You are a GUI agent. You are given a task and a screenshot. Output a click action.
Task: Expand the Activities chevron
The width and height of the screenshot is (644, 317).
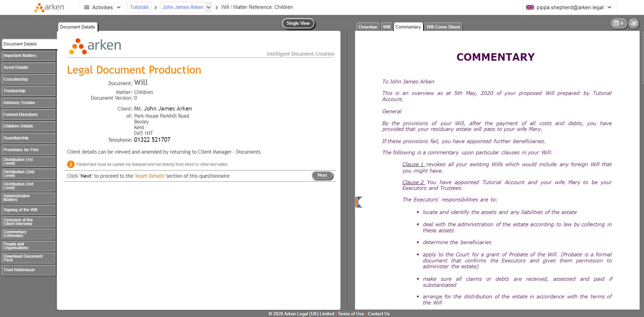pos(119,7)
